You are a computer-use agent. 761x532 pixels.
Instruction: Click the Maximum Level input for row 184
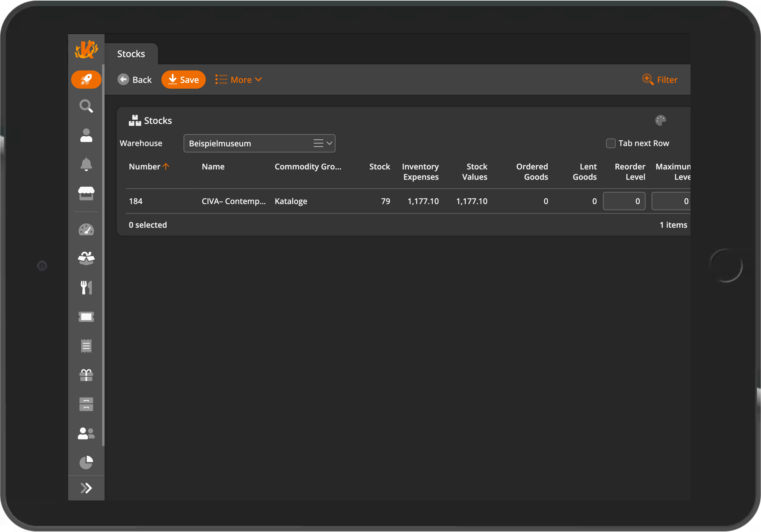click(671, 201)
